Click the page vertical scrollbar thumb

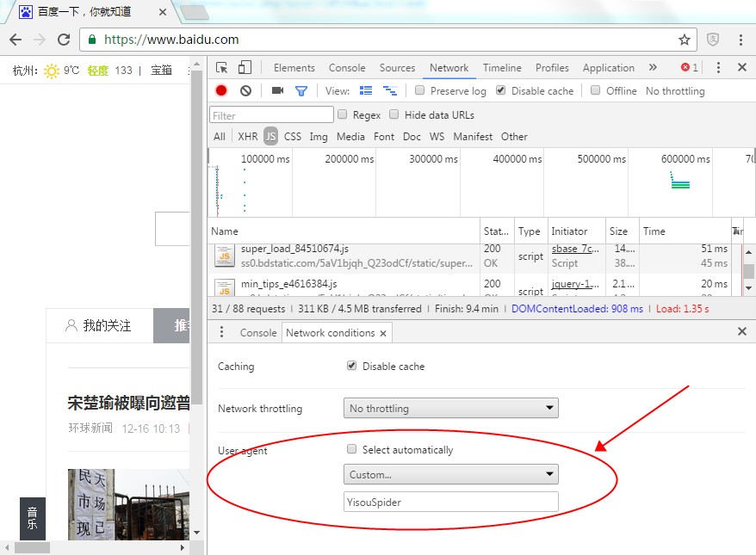point(196,236)
